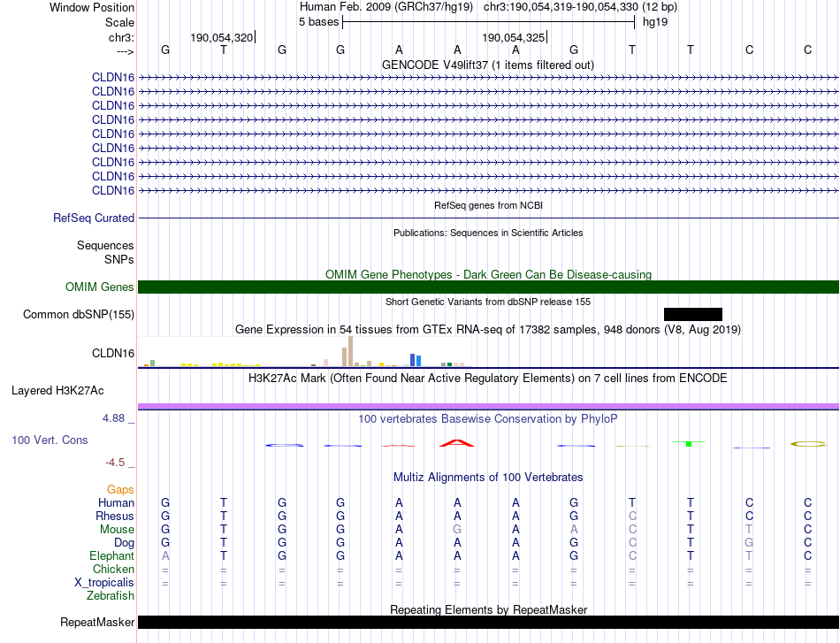Select the Scale label
Viewport: 840px width, 643px height.
point(119,22)
